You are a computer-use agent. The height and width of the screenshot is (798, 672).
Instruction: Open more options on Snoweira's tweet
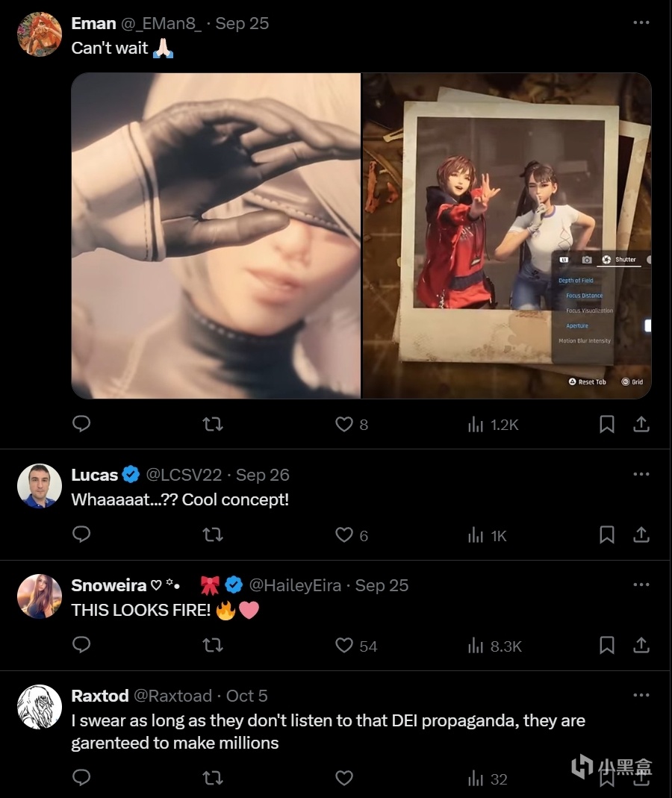pyautogui.click(x=641, y=585)
